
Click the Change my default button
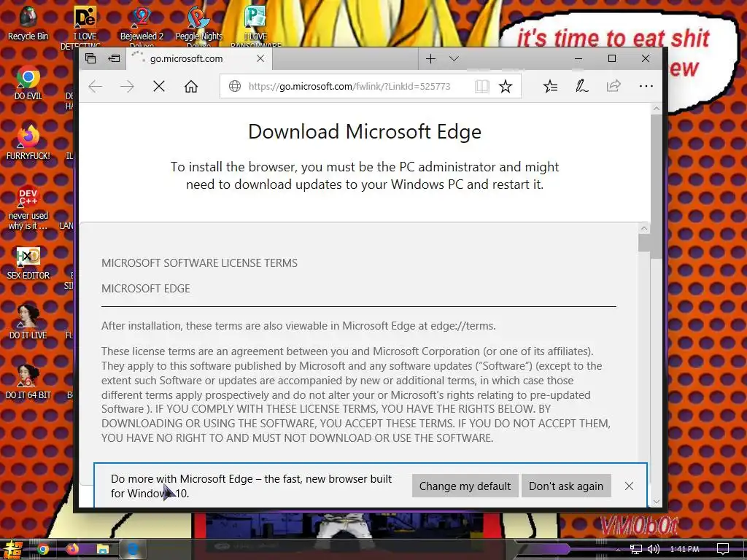click(465, 486)
